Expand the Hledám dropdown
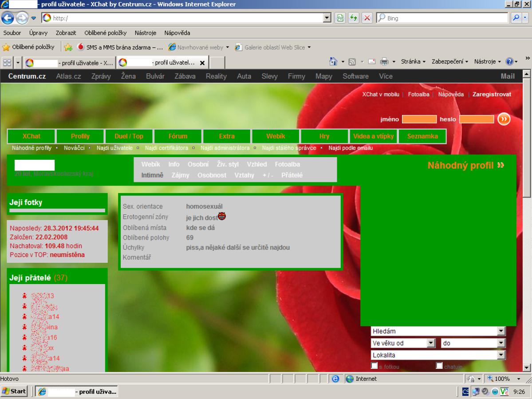532x399 pixels. coord(501,331)
